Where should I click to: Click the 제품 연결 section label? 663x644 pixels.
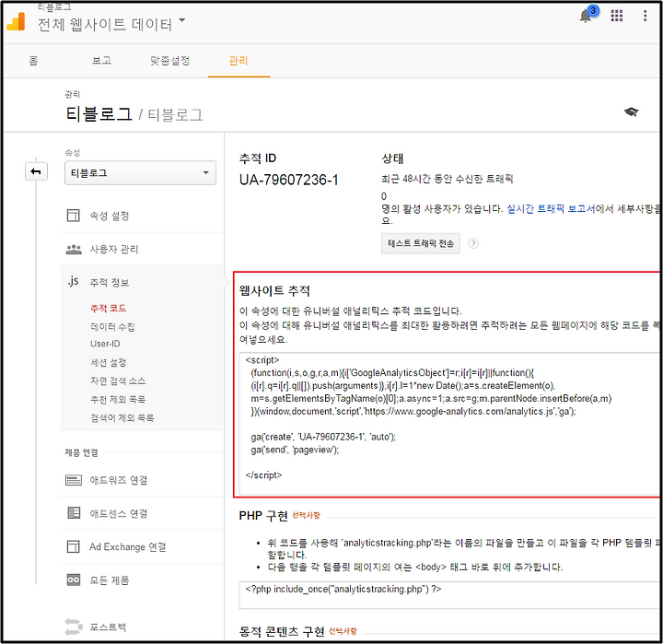81,452
